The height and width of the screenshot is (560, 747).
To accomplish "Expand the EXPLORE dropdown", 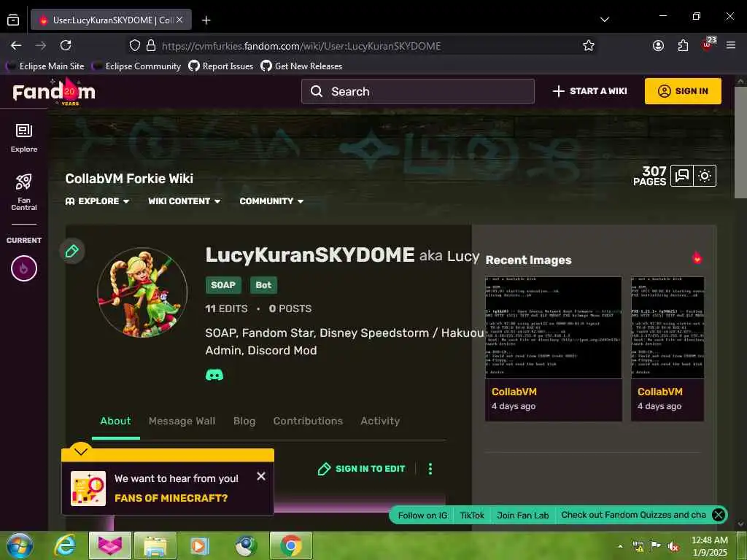I will point(98,201).
